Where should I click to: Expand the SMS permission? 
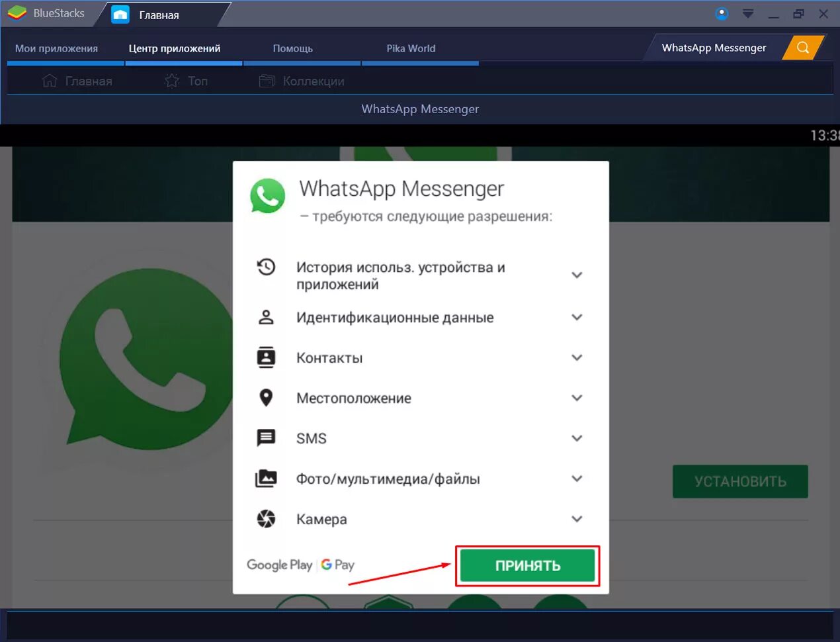[x=577, y=438]
